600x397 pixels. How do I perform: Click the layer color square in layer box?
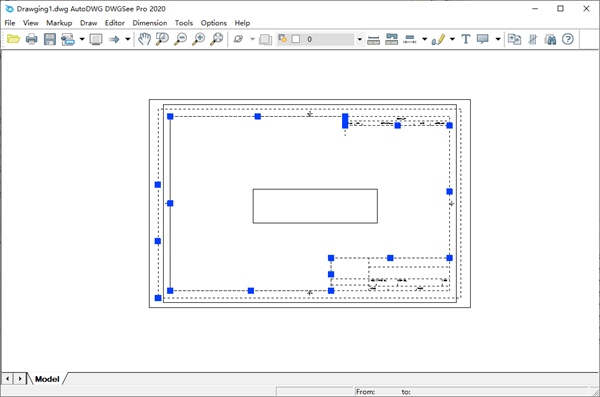click(x=296, y=39)
